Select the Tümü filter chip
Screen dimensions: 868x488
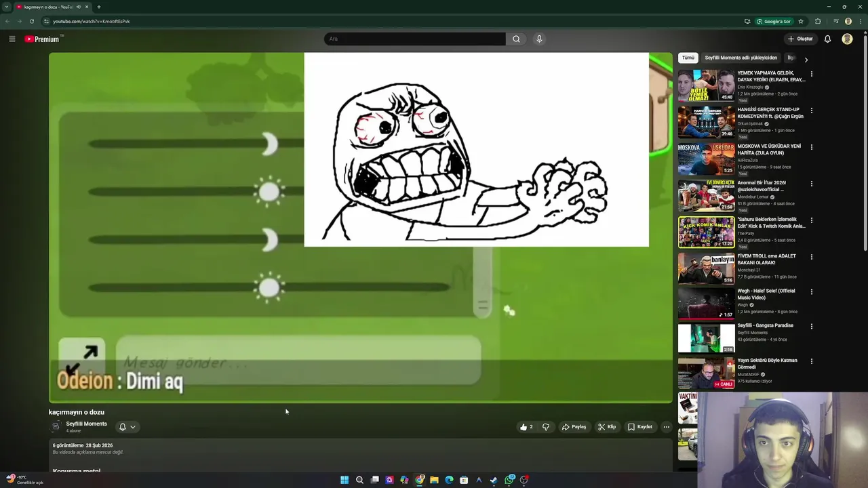[x=688, y=58]
